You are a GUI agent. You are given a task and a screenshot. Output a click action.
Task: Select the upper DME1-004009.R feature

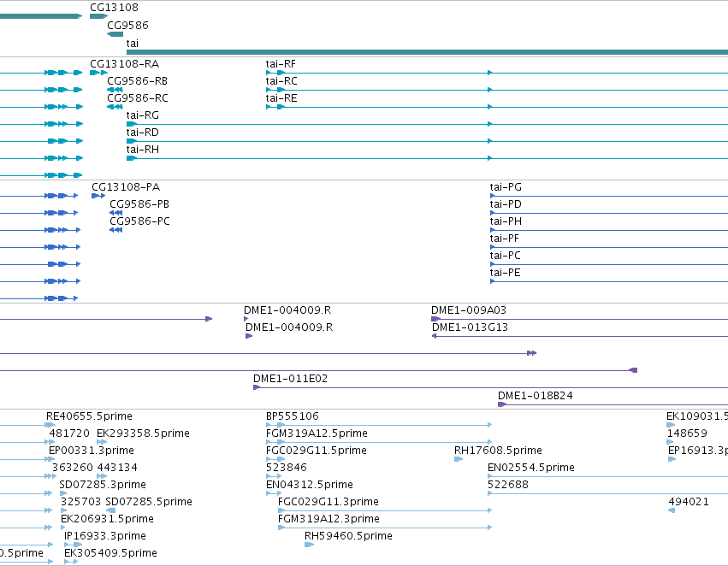(x=246, y=319)
